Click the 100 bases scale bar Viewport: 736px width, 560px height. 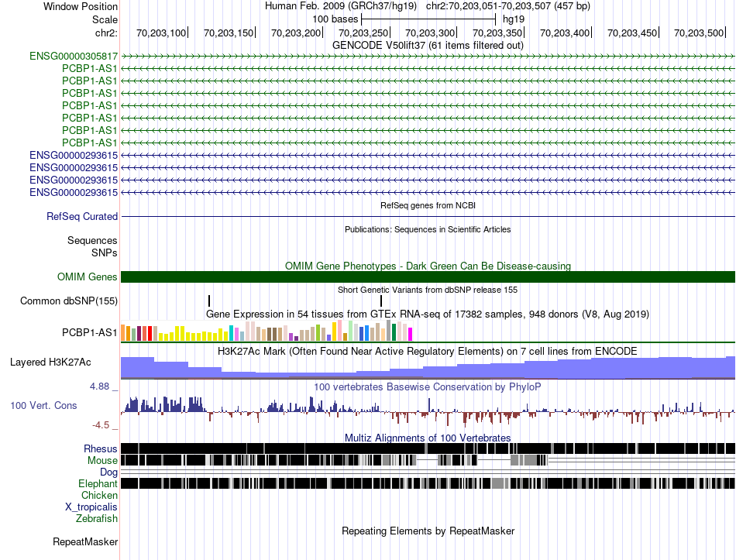tap(428, 19)
